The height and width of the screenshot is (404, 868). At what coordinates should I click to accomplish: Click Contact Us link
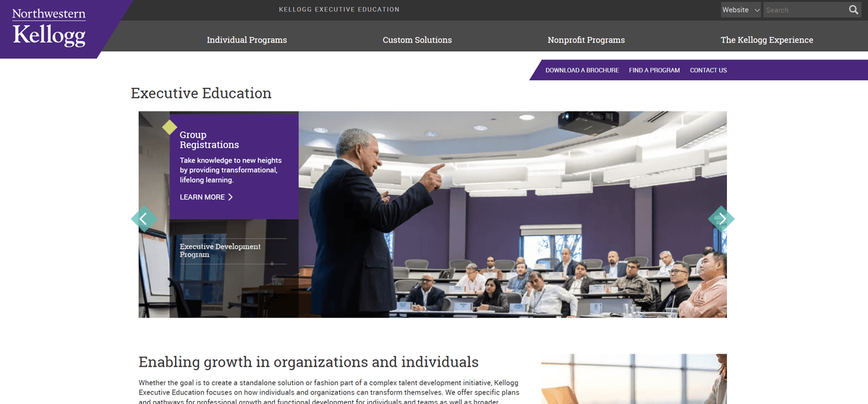coord(708,70)
